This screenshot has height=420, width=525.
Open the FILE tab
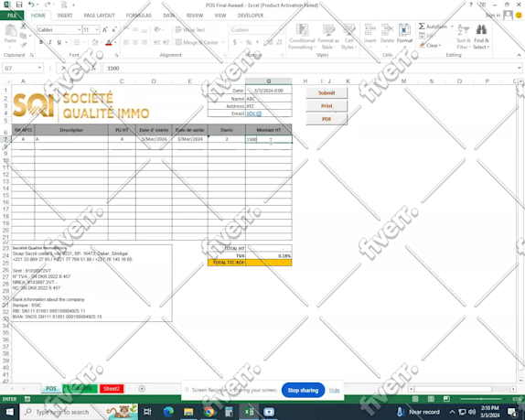tap(12, 16)
